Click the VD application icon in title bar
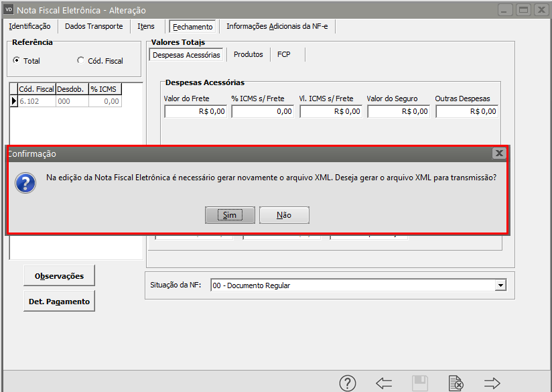The width and height of the screenshot is (552, 392). click(x=9, y=10)
